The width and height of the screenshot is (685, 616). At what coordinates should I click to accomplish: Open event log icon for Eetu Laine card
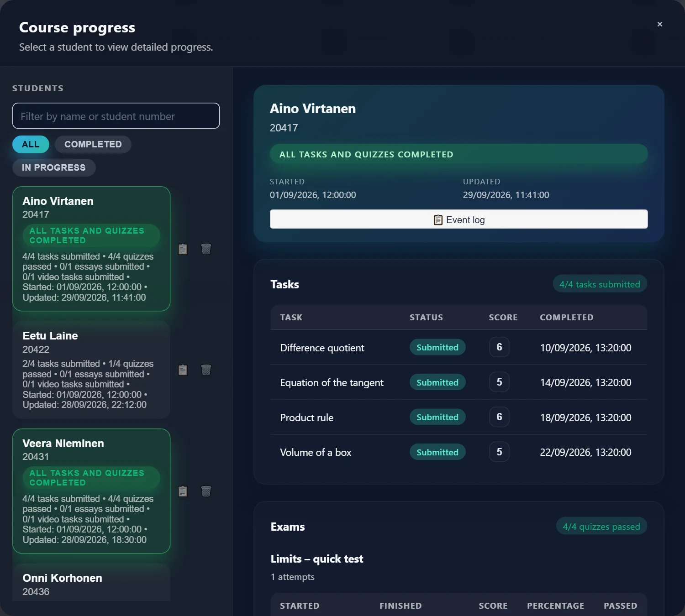click(x=183, y=370)
